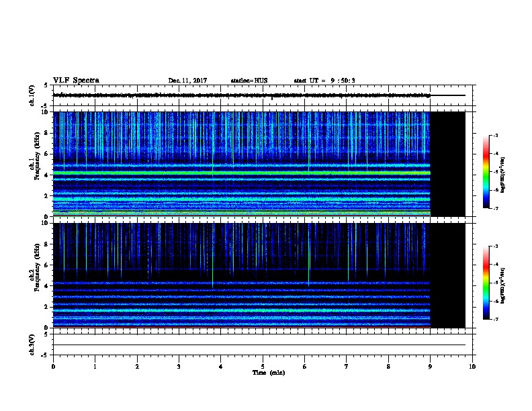The height and width of the screenshot is (411, 532).
Task: Click the "-5" tick on the lower colorbar
Action: pos(495,283)
